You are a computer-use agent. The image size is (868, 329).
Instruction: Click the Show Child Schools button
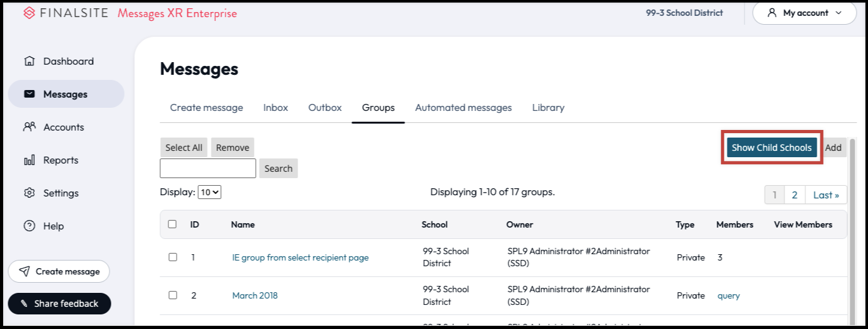click(771, 148)
